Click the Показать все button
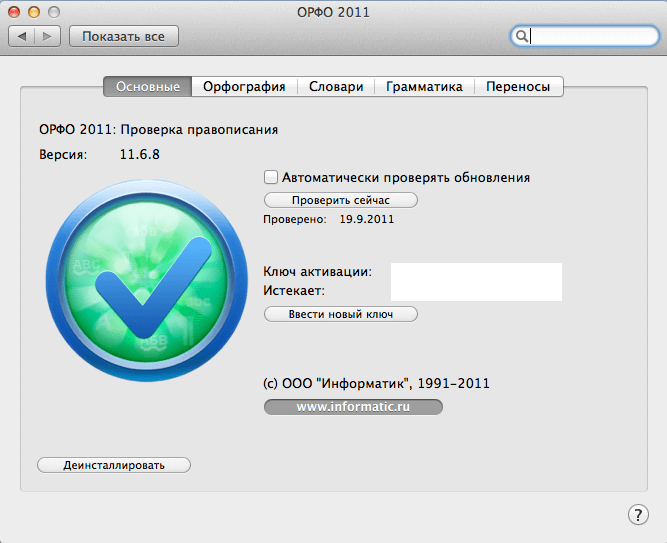Image resolution: width=667 pixels, height=543 pixels. [123, 37]
